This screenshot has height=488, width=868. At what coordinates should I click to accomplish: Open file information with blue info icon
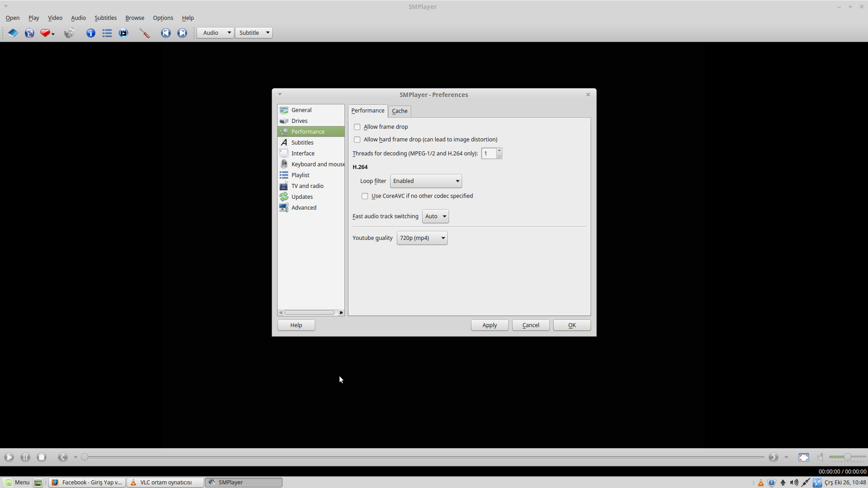[91, 33]
